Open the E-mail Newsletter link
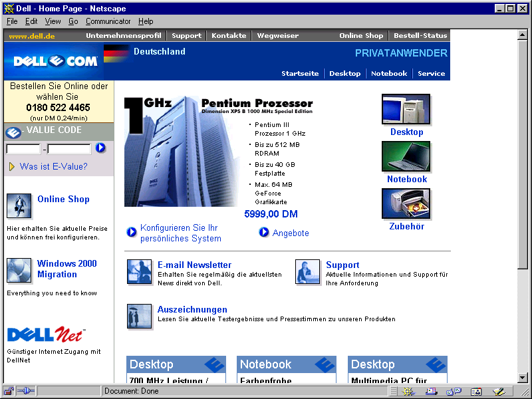This screenshot has width=532, height=399. point(194,265)
